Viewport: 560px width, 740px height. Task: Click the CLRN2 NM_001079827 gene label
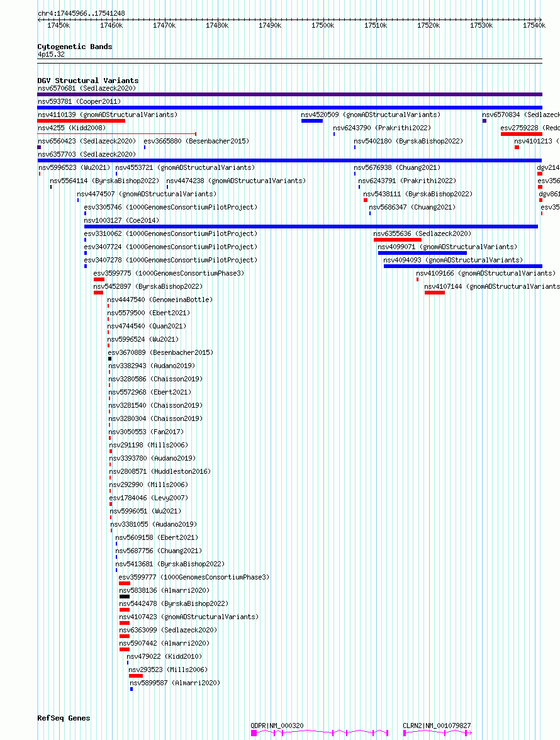(x=437, y=726)
